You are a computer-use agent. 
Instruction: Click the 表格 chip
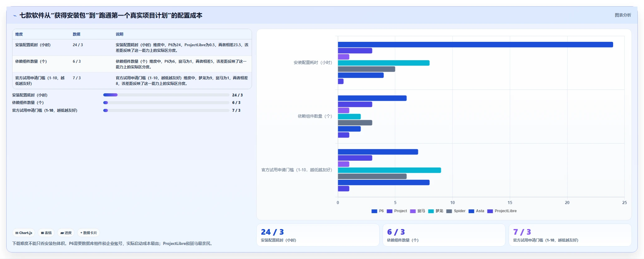pyautogui.click(x=46, y=233)
